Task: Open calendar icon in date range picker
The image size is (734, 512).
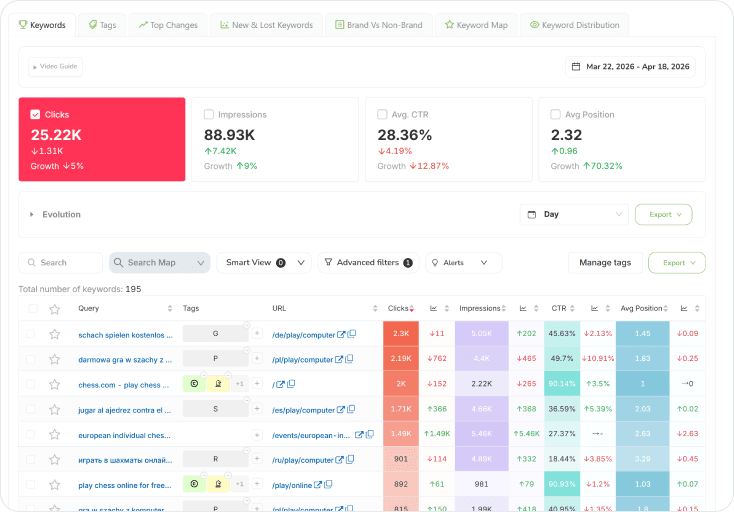Action: click(x=576, y=66)
